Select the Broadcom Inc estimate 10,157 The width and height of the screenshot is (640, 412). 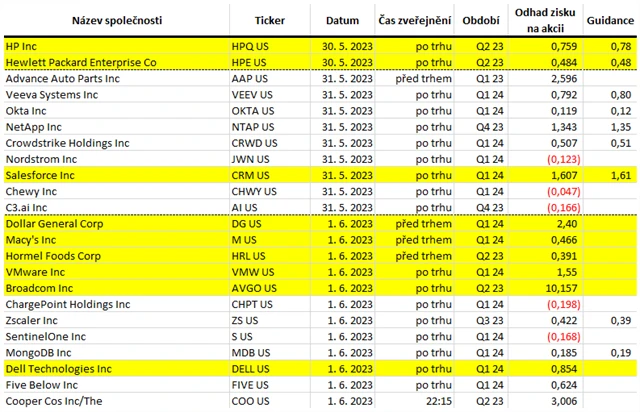click(561, 288)
